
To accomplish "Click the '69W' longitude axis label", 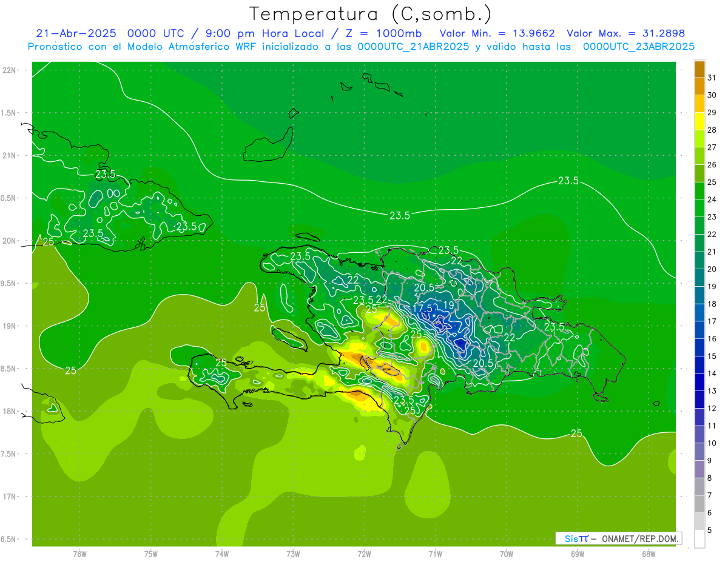I will click(578, 554).
